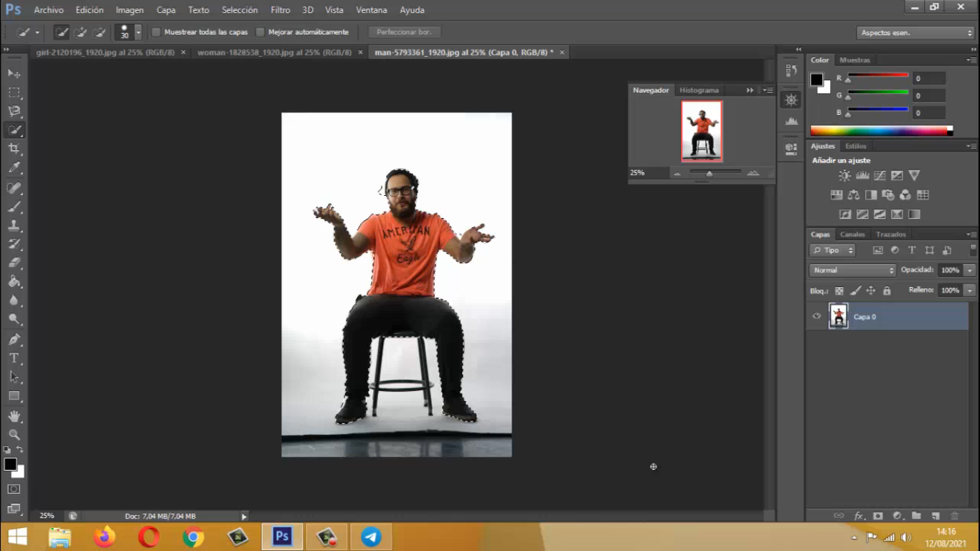The width and height of the screenshot is (980, 551).
Task: Open the Relleno slider dropdown
Action: pos(970,291)
